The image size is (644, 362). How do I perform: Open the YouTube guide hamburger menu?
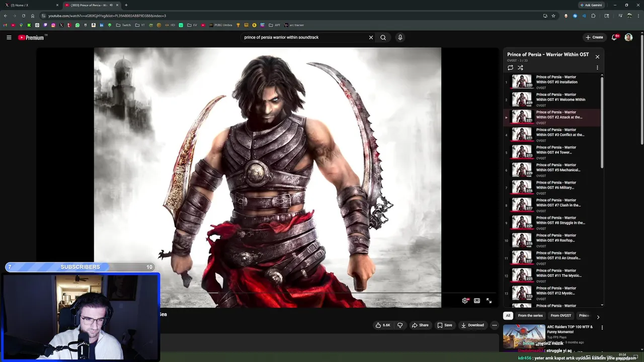(9, 37)
